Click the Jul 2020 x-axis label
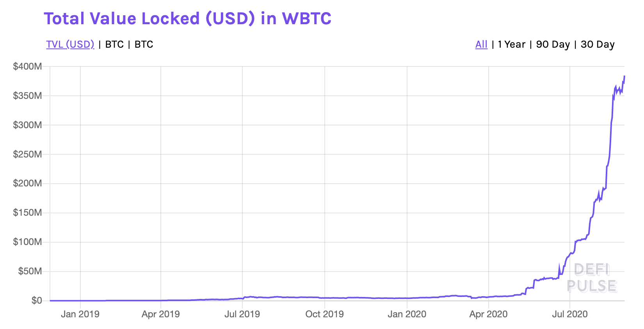644x329 pixels. pos(569,314)
